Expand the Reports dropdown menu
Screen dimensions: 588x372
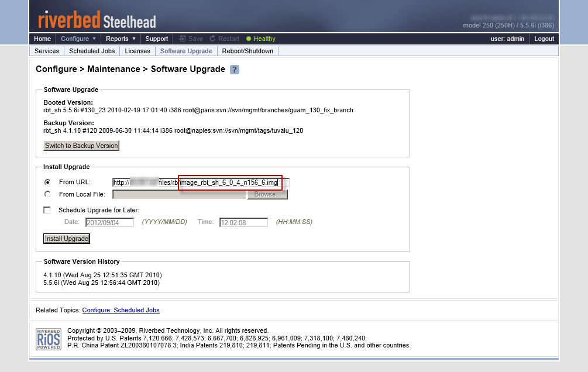click(121, 39)
